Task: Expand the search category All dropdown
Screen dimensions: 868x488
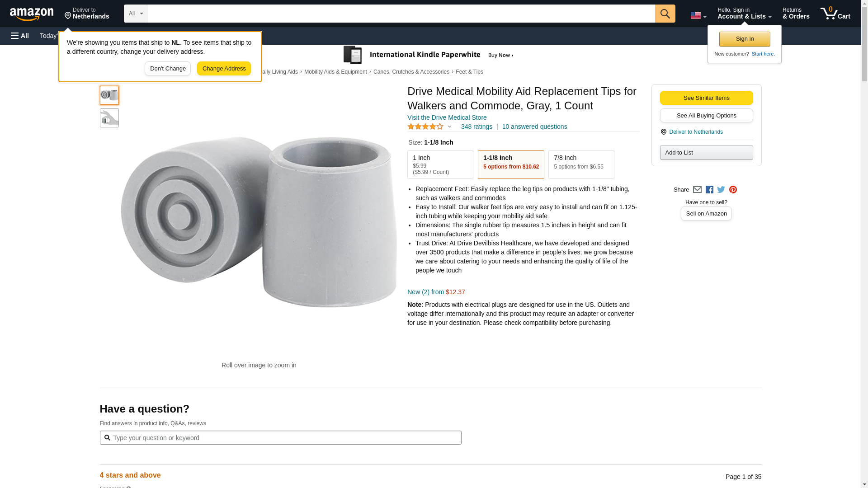Action: pos(136,14)
